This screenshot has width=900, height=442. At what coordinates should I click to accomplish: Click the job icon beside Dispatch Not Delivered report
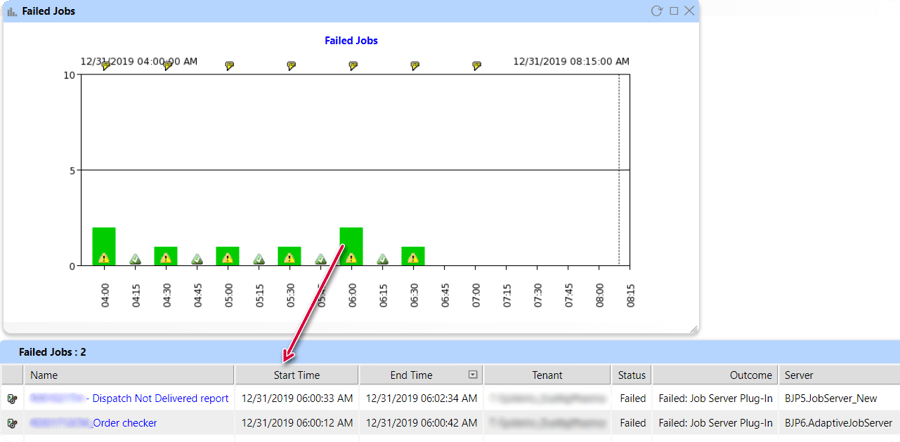click(x=12, y=398)
